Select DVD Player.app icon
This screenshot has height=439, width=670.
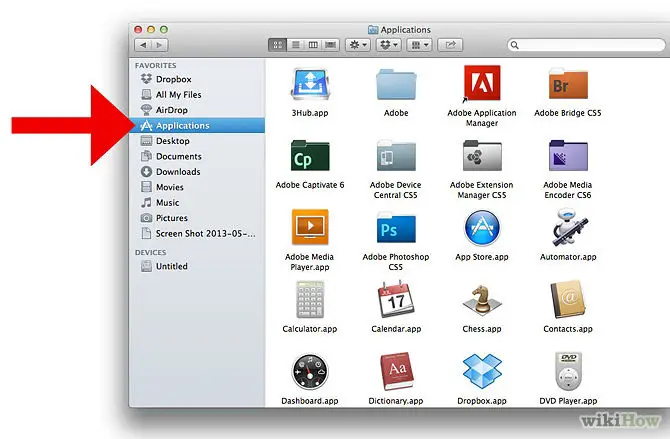pyautogui.click(x=568, y=371)
